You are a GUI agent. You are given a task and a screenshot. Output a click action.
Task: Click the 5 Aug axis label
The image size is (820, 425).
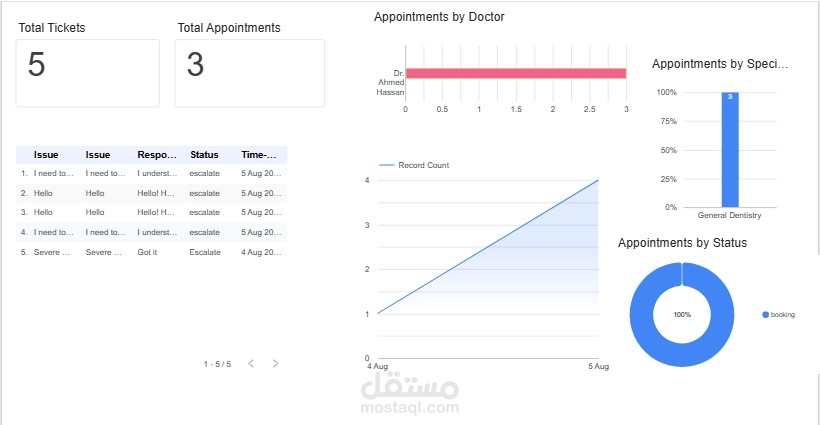(598, 366)
